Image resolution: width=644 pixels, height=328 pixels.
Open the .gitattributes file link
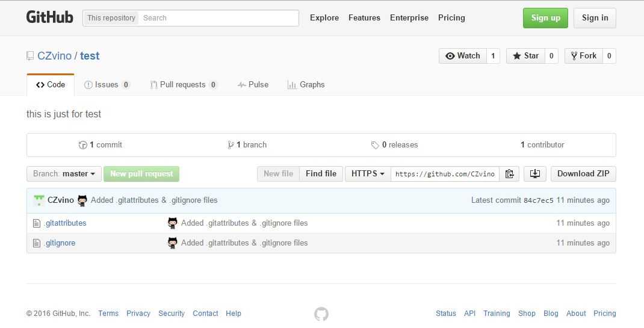(65, 223)
